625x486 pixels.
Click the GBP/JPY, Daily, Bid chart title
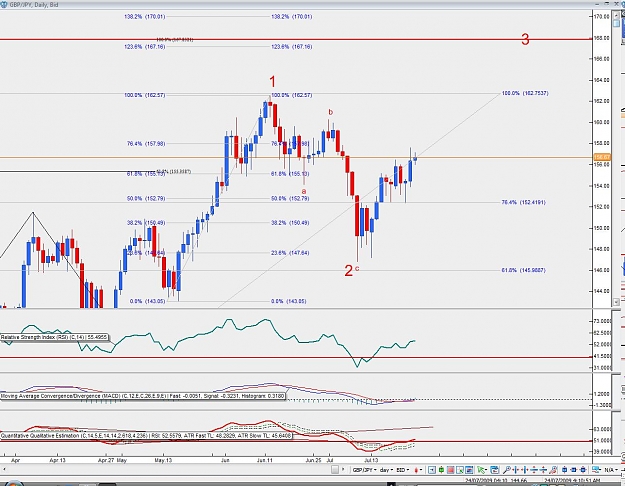click(x=34, y=5)
